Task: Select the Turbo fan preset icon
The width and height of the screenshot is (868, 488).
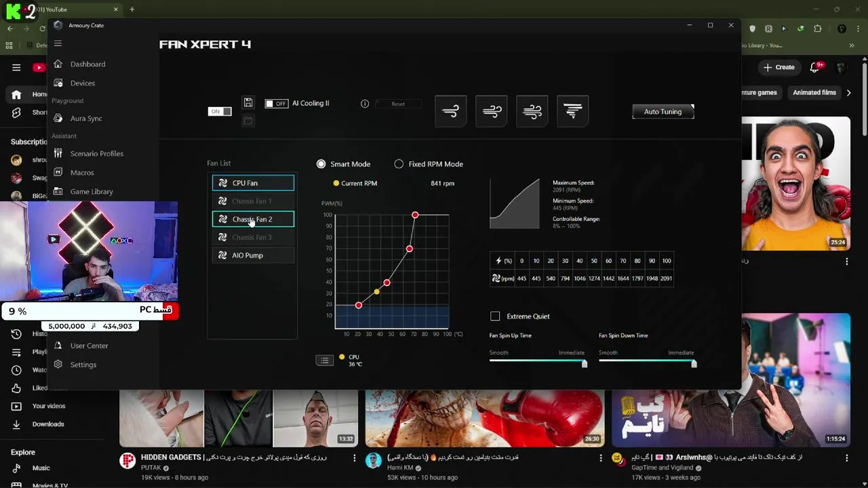Action: pos(532,111)
